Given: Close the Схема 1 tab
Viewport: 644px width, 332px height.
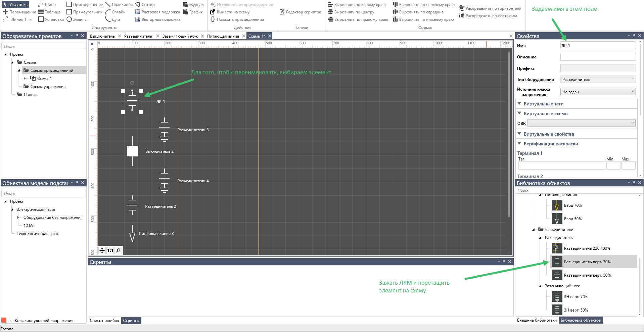Looking at the screenshot, I should tap(270, 36).
